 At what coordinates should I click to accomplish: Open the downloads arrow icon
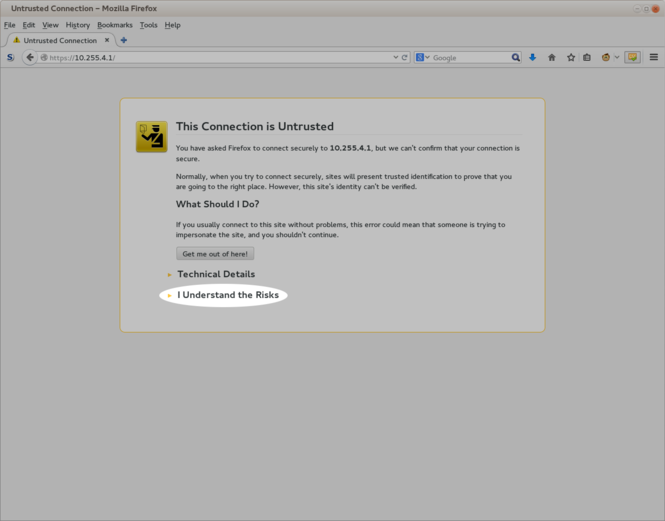[532, 58]
